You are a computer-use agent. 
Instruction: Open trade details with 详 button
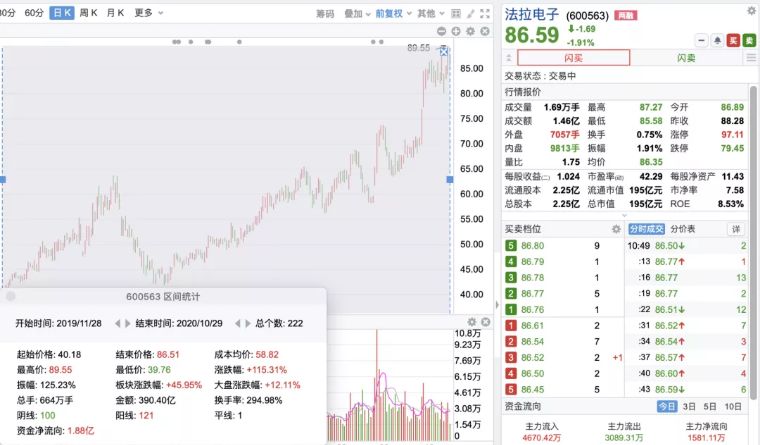pyautogui.click(x=736, y=229)
